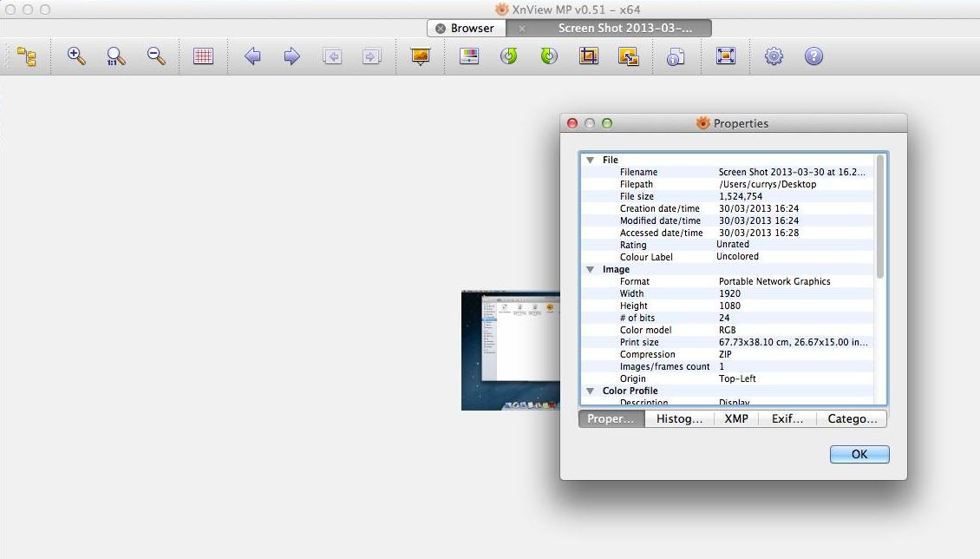
Task: Click the Zoom In magnifier icon
Action: (76, 56)
